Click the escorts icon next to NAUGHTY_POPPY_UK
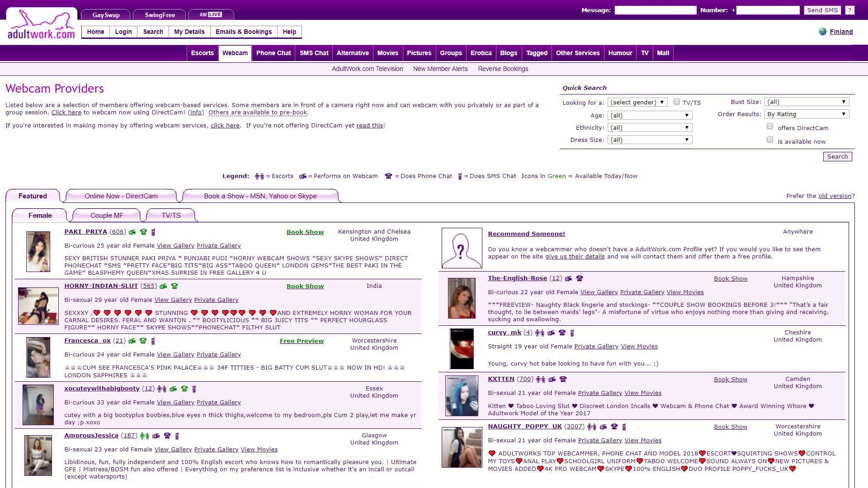 (591, 427)
